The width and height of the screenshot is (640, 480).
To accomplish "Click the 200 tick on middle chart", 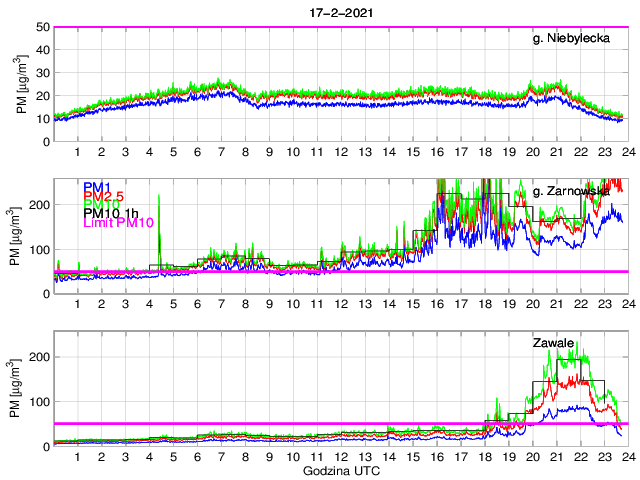I will pos(39,204).
